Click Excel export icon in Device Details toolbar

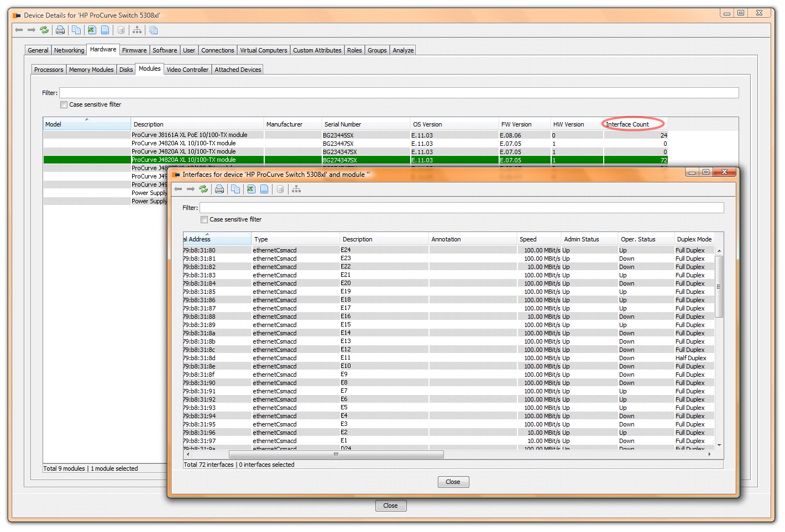pyautogui.click(x=92, y=30)
